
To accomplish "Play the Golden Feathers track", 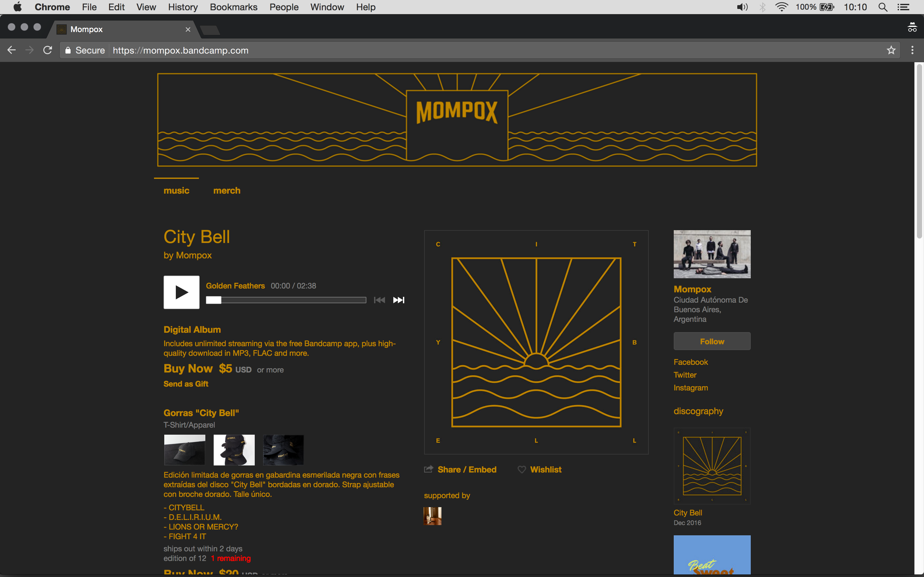I will (x=181, y=292).
